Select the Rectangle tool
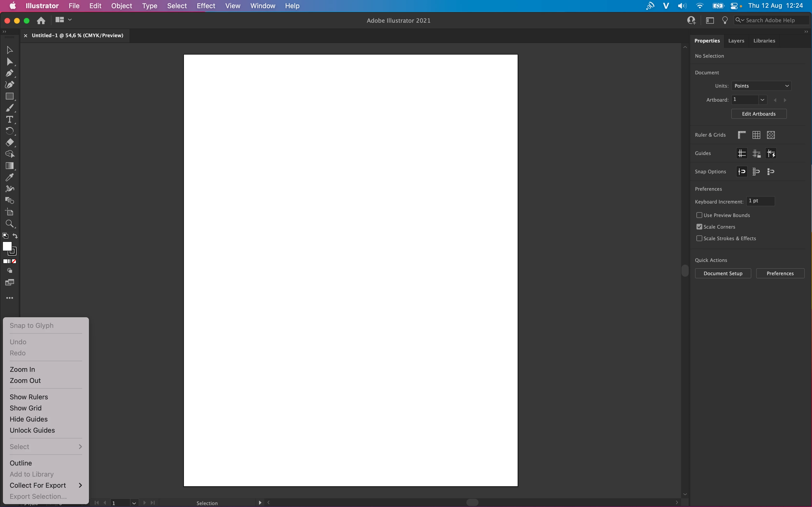Screen dimensions: 812x507 (9, 96)
